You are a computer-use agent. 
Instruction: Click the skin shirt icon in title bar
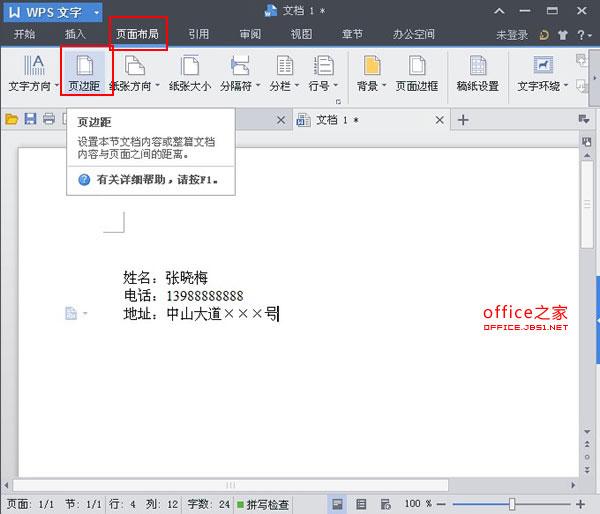[x=562, y=35]
